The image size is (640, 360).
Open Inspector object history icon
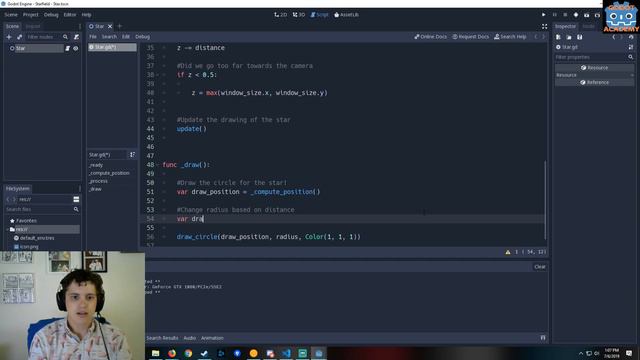(x=631, y=37)
